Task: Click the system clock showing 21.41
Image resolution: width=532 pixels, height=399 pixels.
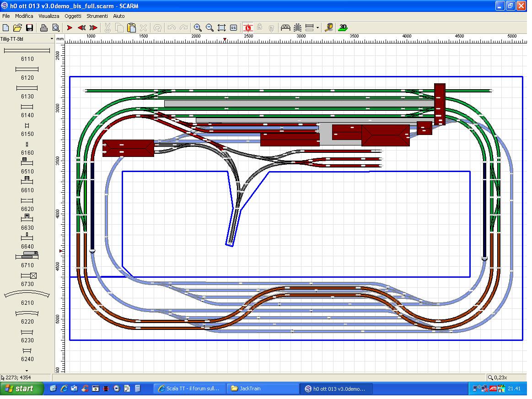Action: pyautogui.click(x=514, y=388)
